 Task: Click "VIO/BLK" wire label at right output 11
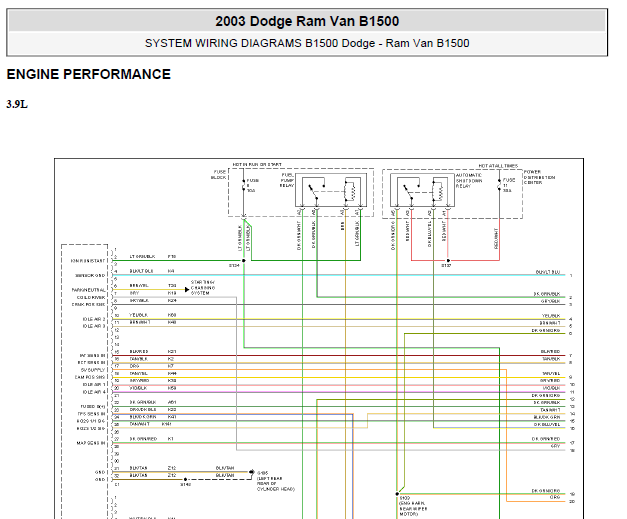click(x=551, y=388)
